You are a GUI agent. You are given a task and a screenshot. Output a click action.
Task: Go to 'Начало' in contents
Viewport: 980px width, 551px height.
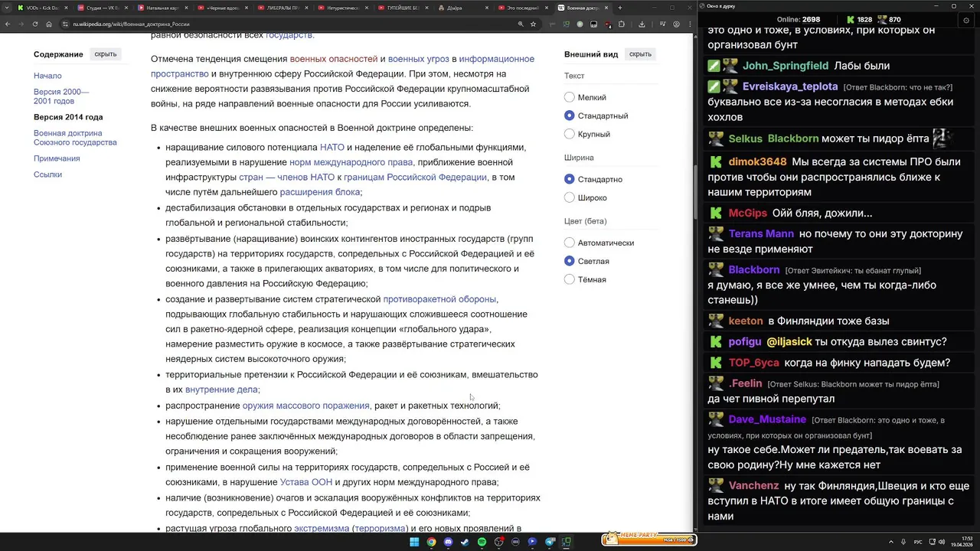point(47,76)
